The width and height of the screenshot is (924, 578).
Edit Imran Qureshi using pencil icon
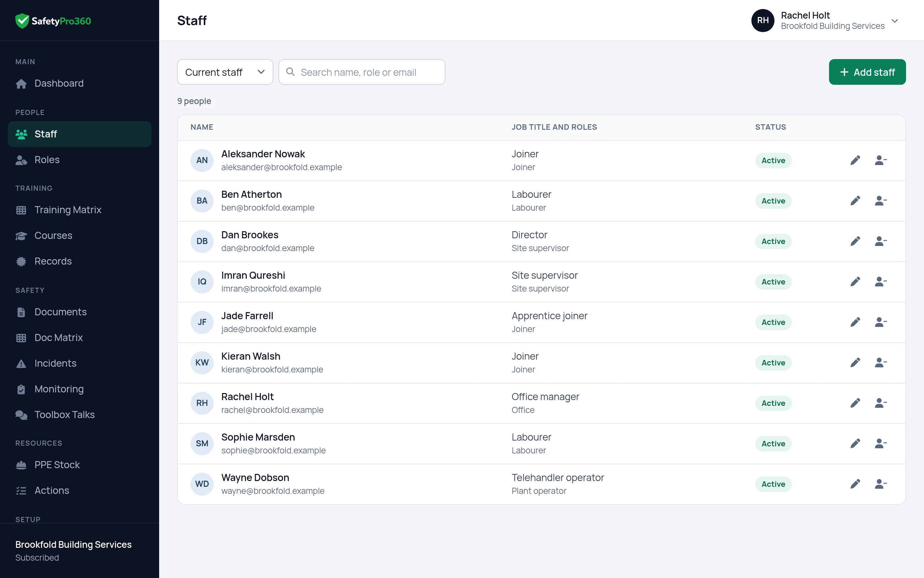(x=855, y=282)
